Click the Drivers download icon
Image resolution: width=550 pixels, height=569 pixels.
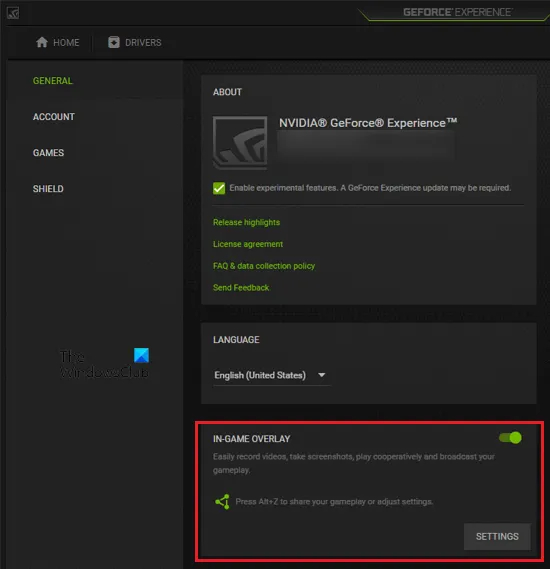[114, 42]
